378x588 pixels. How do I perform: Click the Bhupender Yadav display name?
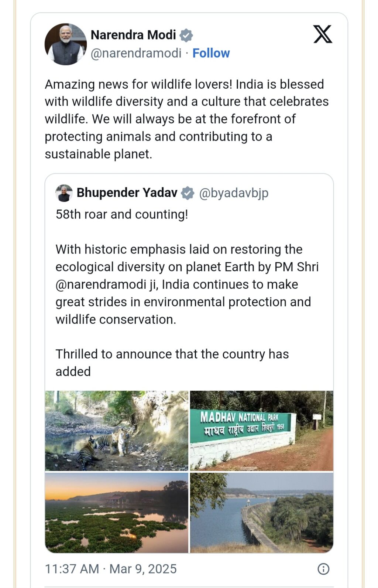click(x=127, y=193)
